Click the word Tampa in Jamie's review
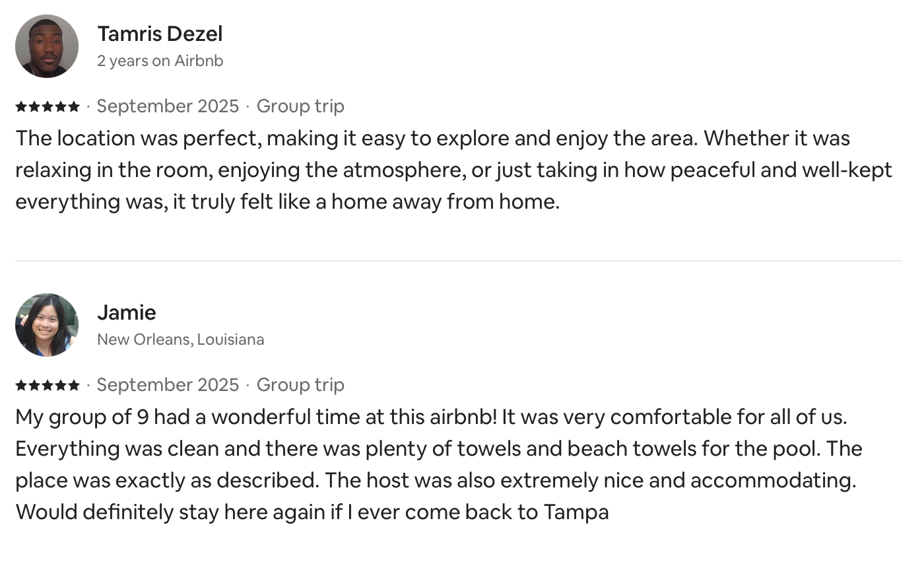 pos(576,512)
